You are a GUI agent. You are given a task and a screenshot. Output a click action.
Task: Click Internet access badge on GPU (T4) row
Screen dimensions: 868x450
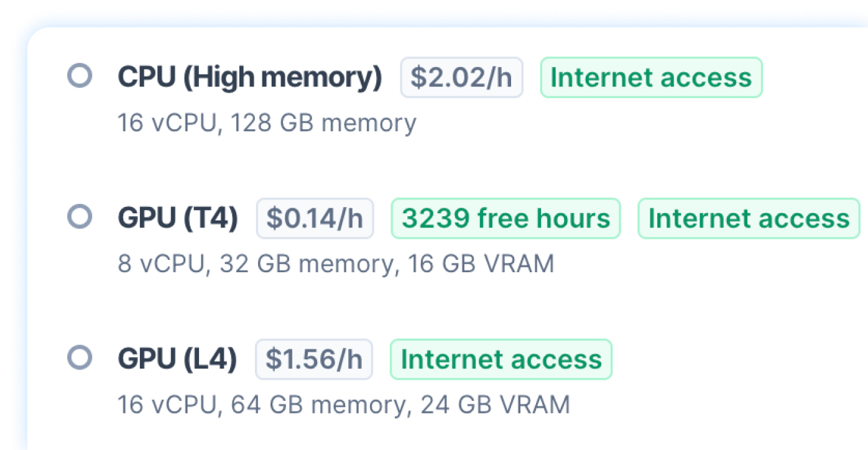(x=749, y=219)
